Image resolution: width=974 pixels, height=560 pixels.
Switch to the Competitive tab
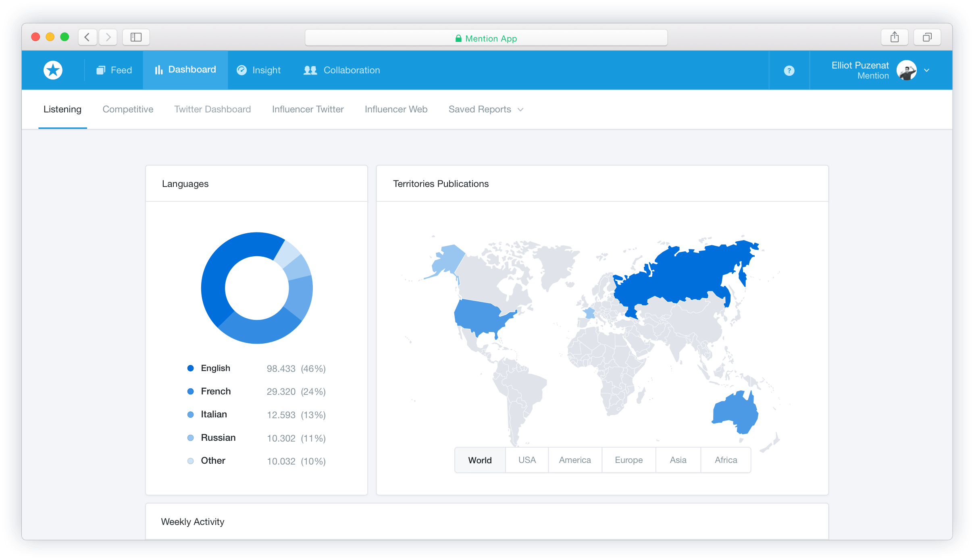[x=128, y=109]
